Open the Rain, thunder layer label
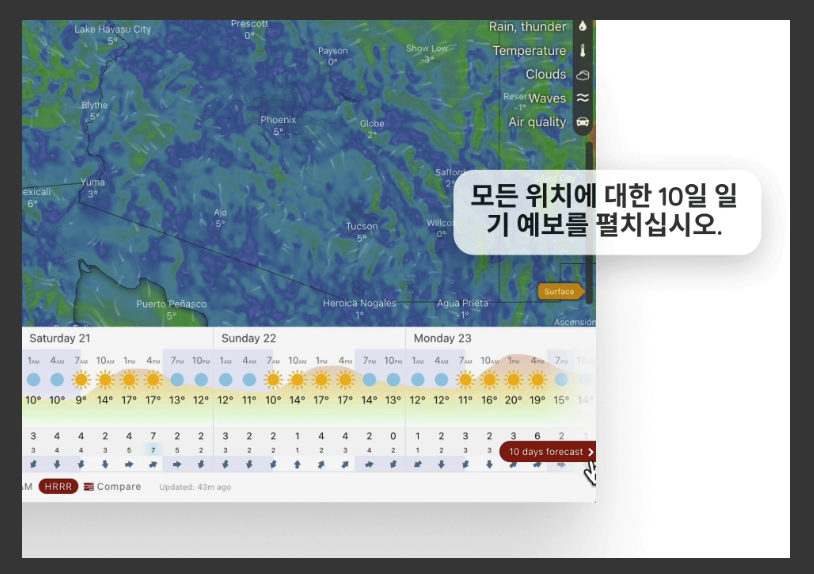814x574 pixels. [527, 26]
